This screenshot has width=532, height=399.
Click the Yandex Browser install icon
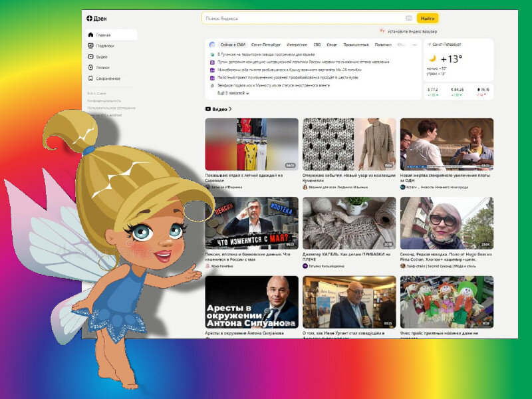coord(382,31)
